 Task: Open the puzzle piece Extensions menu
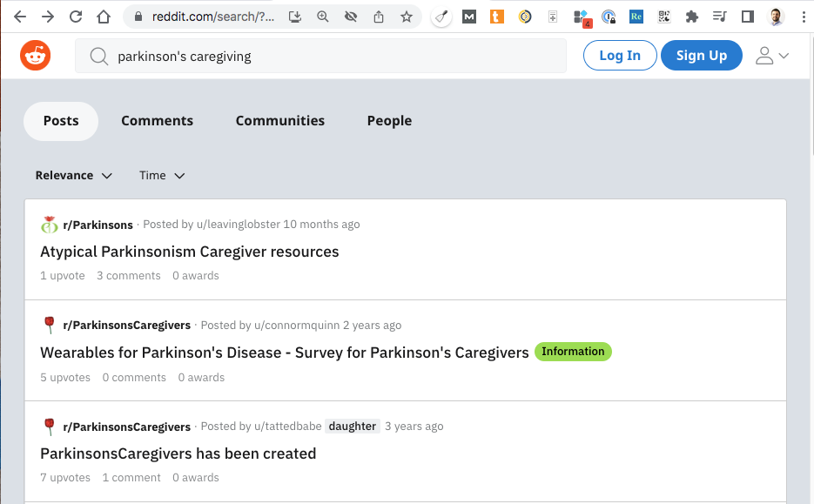coord(692,17)
